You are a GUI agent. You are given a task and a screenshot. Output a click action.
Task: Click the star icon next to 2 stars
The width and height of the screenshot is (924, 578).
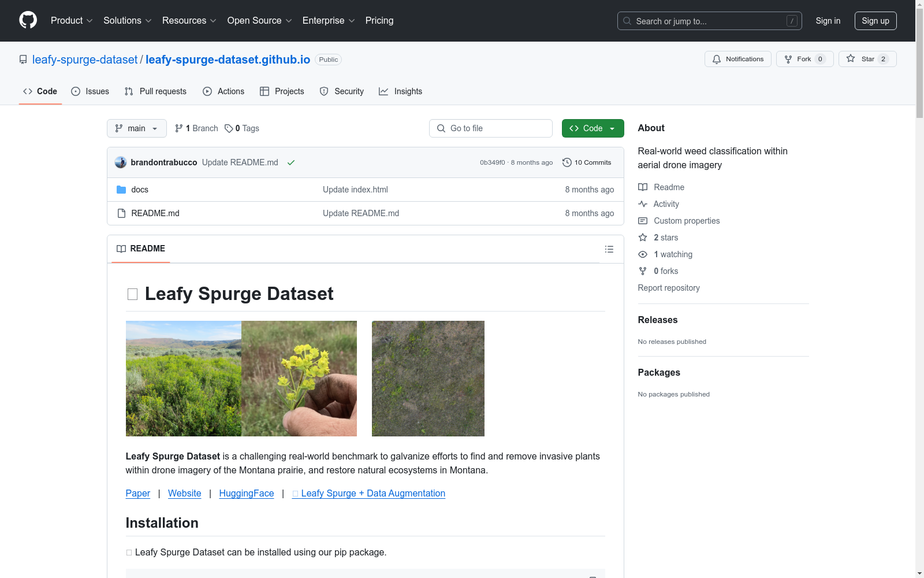pos(643,238)
